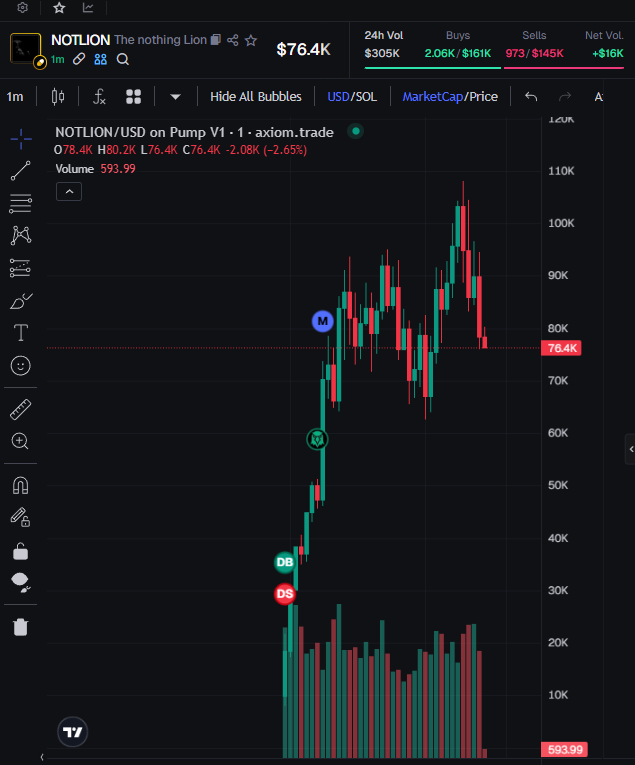The width and height of the screenshot is (635, 765).
Task: Click Hide All Bubbles
Action: point(256,97)
